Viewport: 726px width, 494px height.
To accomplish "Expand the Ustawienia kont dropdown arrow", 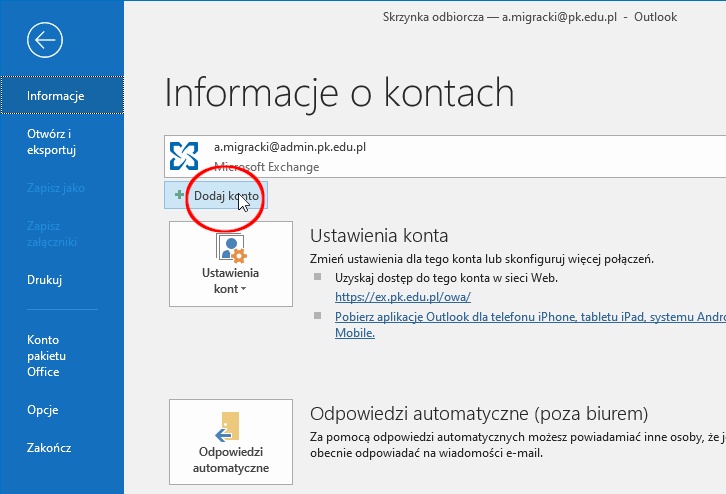I will tap(244, 289).
